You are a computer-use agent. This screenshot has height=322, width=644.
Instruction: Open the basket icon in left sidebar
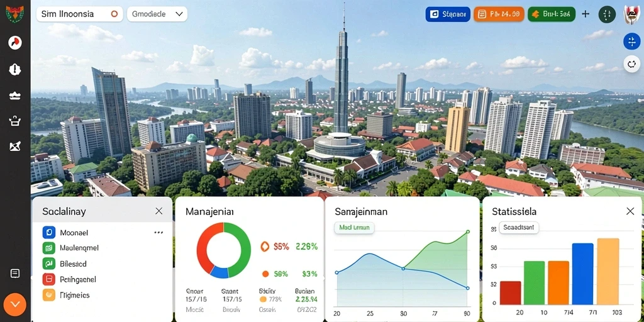[15, 121]
